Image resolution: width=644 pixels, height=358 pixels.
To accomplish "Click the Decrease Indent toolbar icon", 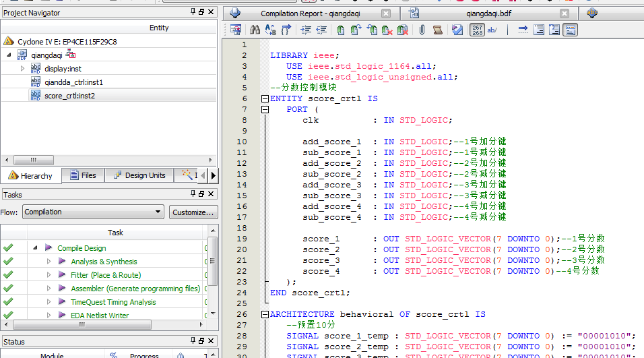I will coord(321,30).
